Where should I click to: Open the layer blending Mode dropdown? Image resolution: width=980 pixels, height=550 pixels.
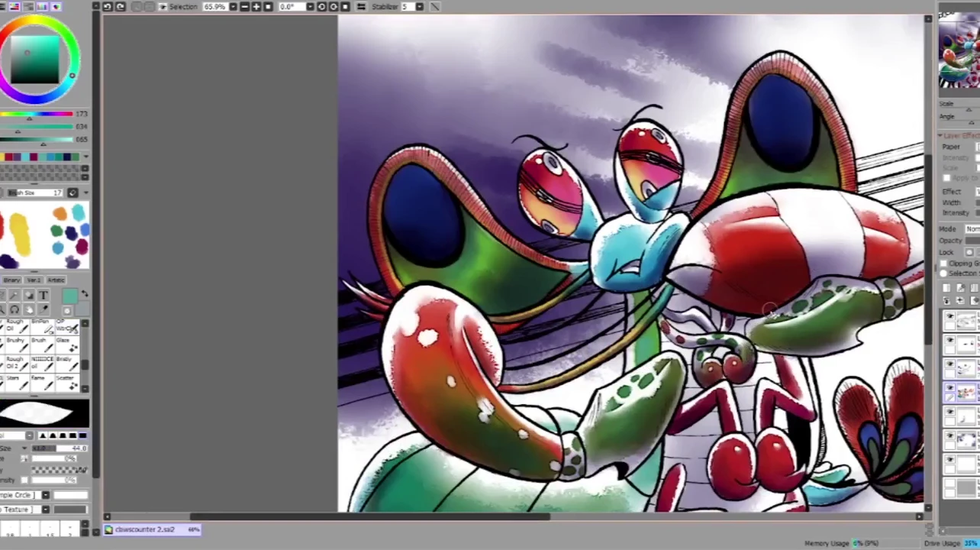click(973, 229)
